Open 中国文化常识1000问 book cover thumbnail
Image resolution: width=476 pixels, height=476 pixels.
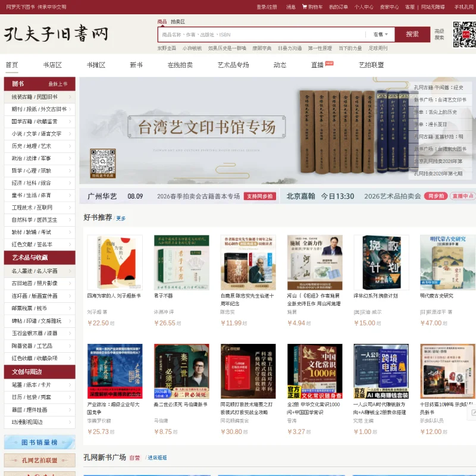tap(315, 371)
